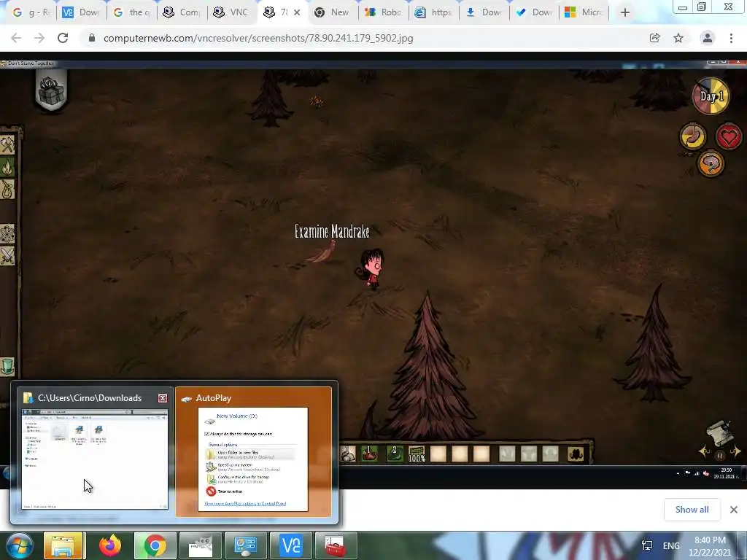Go back to the previous page
The height and width of the screenshot is (560, 747).
click(x=16, y=38)
